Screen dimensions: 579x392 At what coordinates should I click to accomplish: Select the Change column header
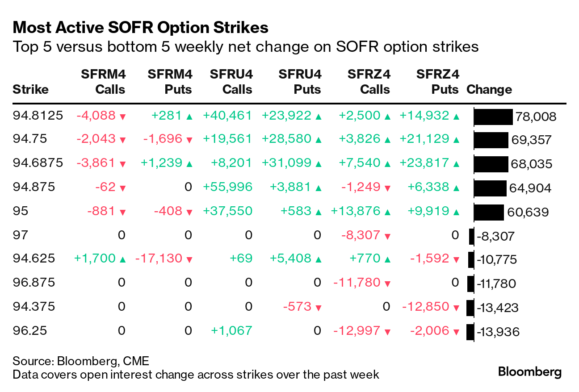(x=489, y=89)
